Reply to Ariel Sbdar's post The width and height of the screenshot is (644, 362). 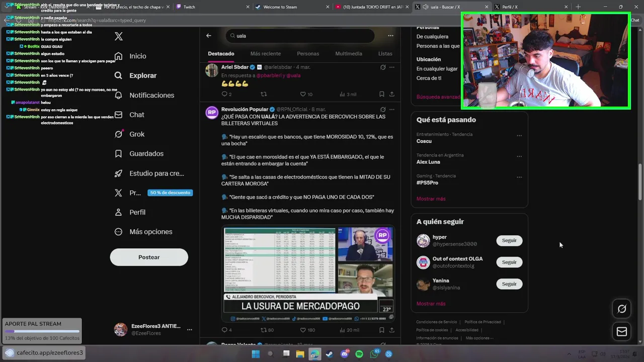point(227,94)
